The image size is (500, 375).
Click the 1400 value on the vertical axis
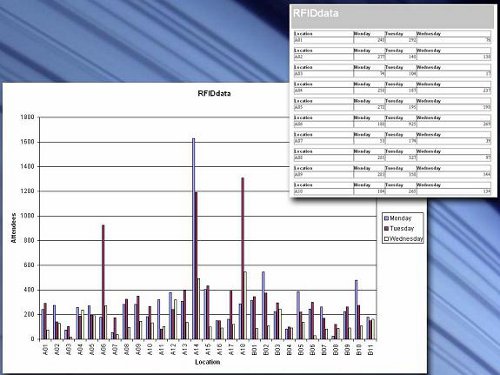click(x=27, y=167)
